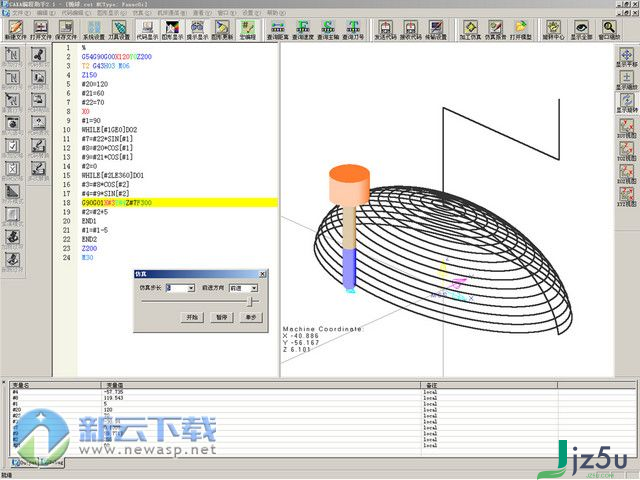Click the 单步 single step button
640x480 pixels.
(251, 317)
